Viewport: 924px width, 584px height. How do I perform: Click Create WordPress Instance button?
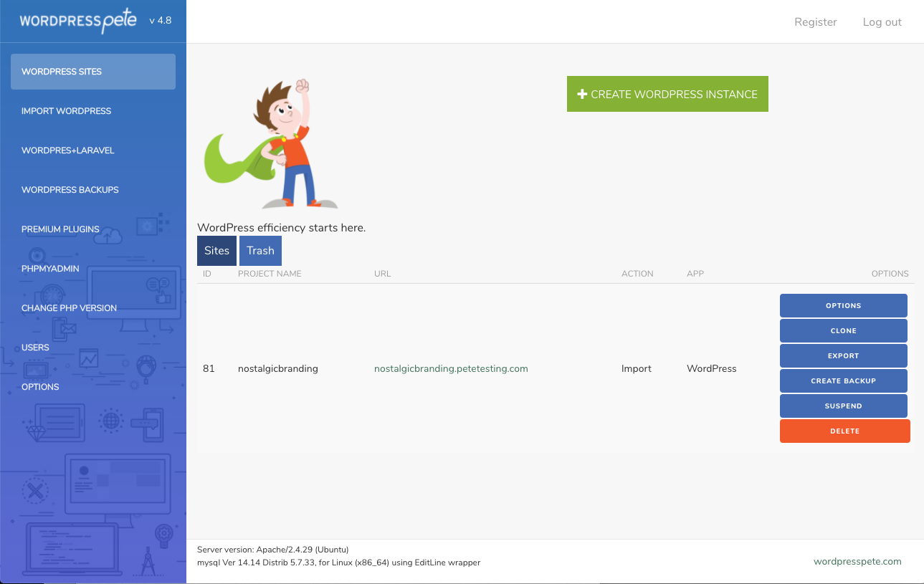[x=667, y=94]
